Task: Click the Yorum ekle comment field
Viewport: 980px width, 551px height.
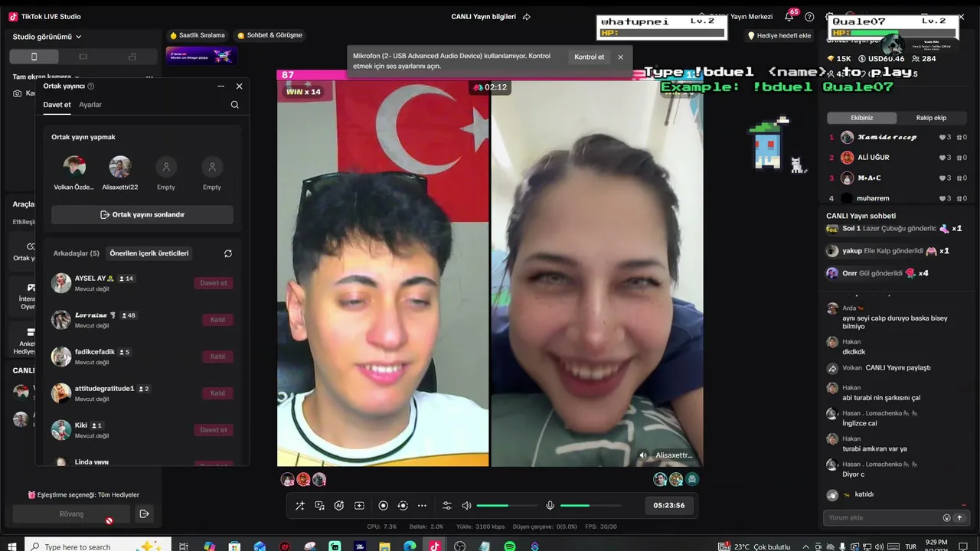Action: 883,518
